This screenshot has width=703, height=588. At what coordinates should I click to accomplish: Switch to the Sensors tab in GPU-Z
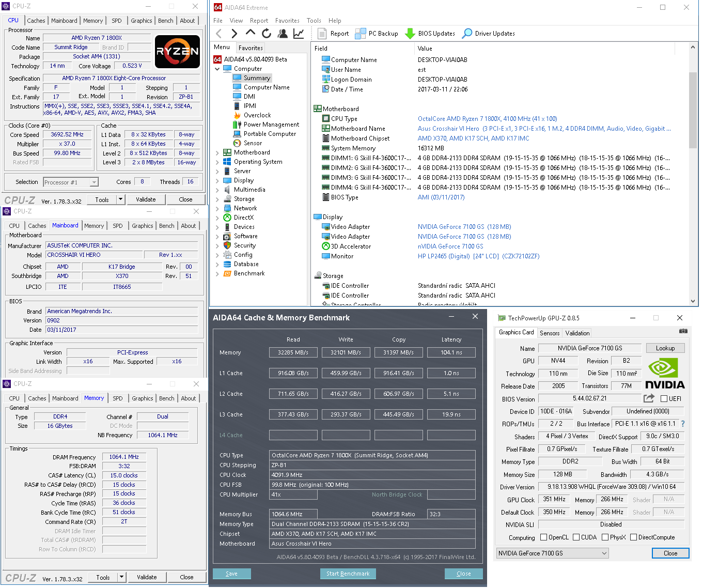point(550,333)
